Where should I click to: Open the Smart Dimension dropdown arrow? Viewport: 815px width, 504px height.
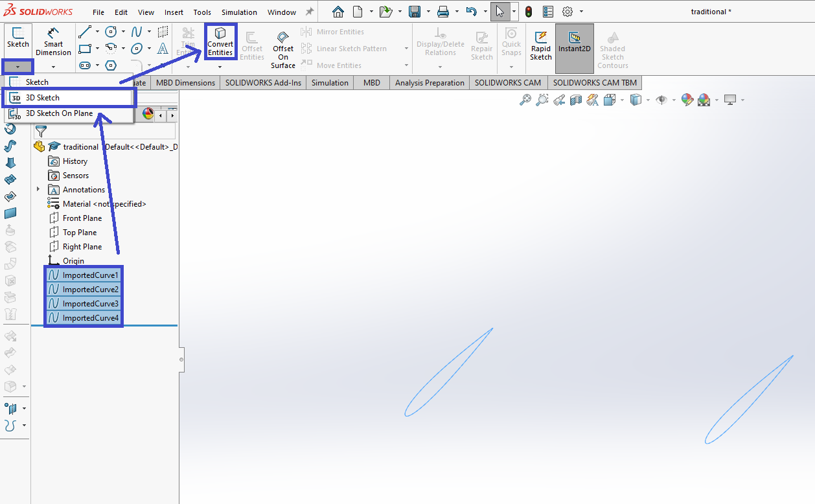[53, 66]
